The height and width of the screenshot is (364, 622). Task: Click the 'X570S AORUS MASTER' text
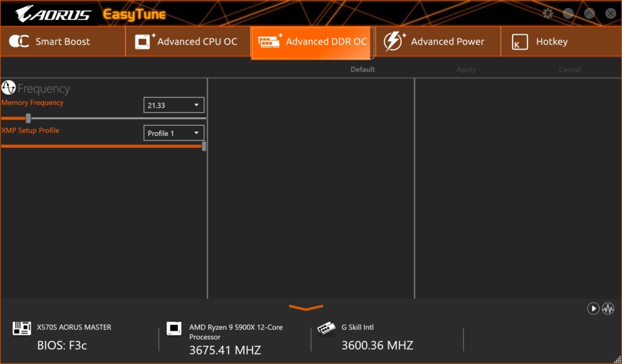[74, 327]
